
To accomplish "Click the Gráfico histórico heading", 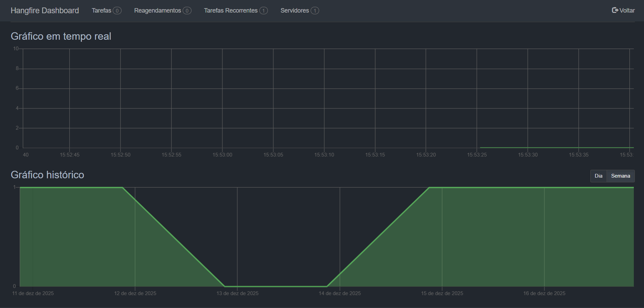I will pos(48,175).
